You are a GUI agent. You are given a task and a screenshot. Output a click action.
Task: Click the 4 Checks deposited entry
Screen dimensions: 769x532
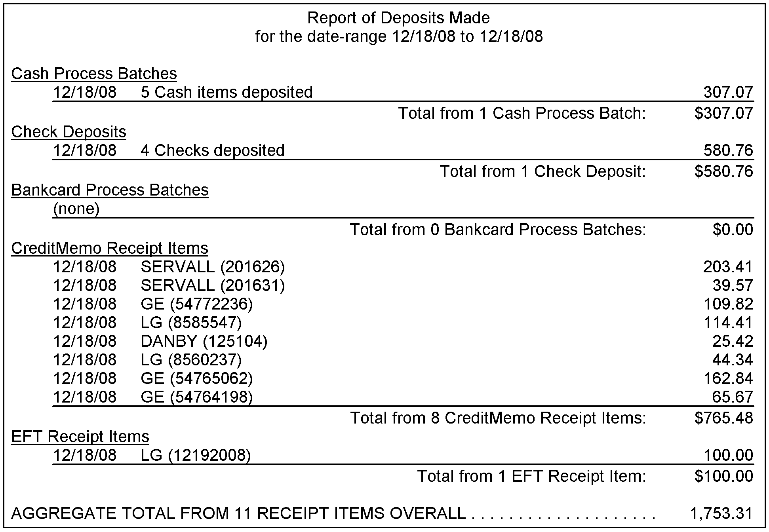pyautogui.click(x=212, y=150)
